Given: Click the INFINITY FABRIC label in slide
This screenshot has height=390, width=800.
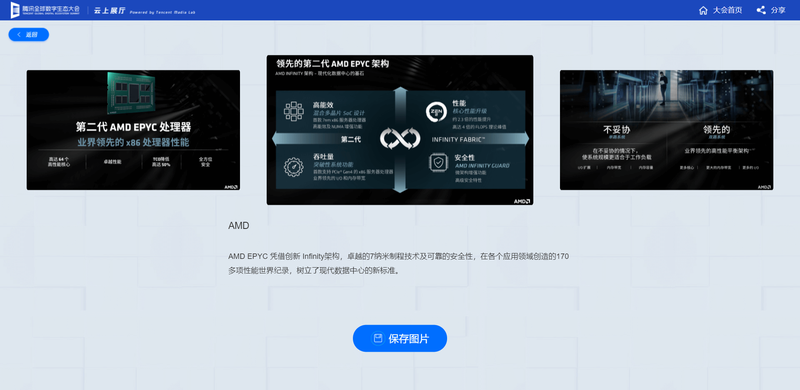Looking at the screenshot, I should click(x=458, y=139).
